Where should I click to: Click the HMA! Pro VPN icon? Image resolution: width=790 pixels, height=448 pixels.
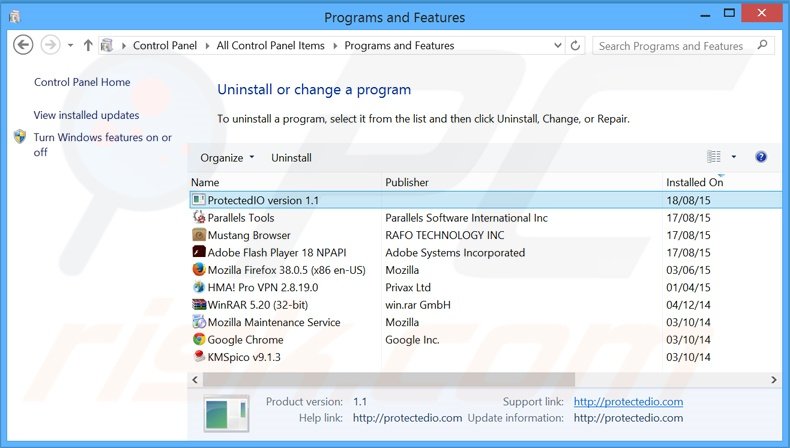pyautogui.click(x=199, y=287)
